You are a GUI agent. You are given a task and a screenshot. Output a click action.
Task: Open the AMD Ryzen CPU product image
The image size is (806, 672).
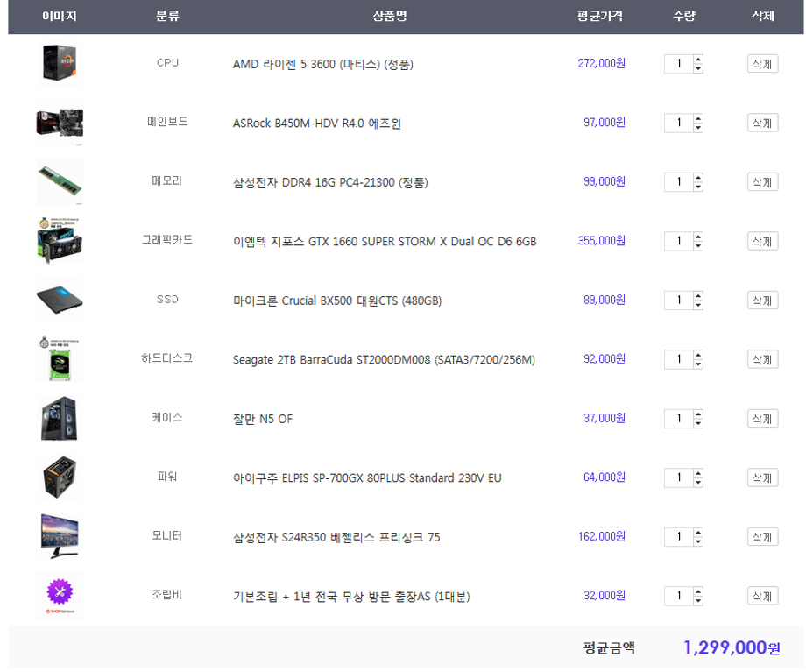[x=60, y=63]
